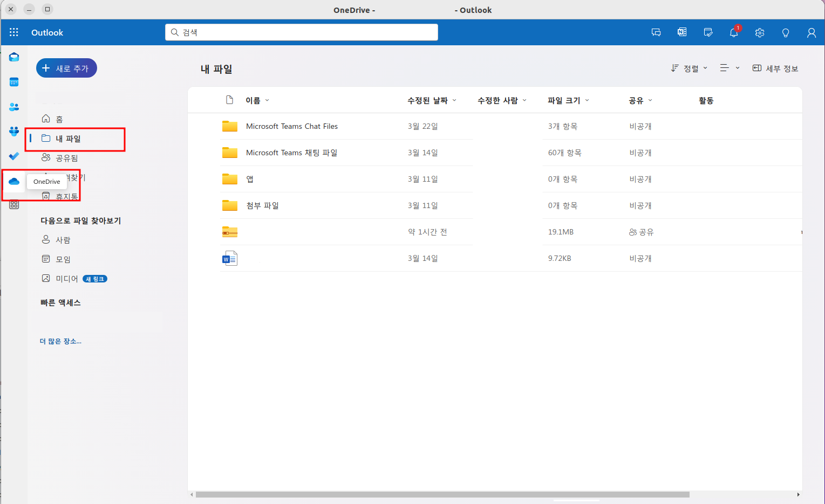Click the scrollbar left arrow

point(192,494)
